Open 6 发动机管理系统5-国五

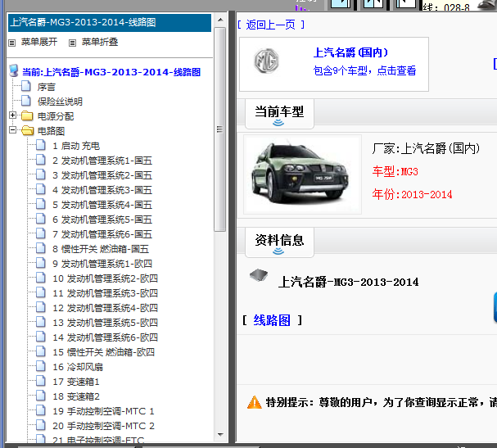(x=102, y=219)
